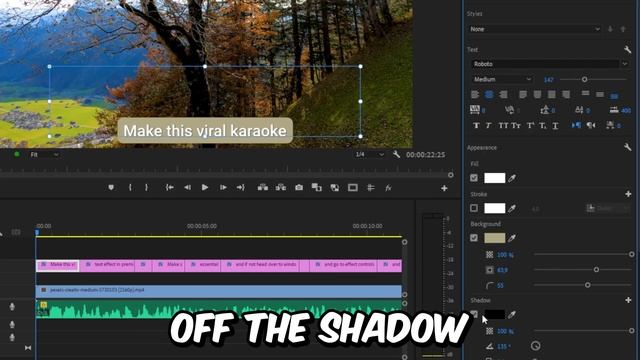Open the Roboto font family dropdown
The image size is (640, 360).
pyautogui.click(x=550, y=64)
